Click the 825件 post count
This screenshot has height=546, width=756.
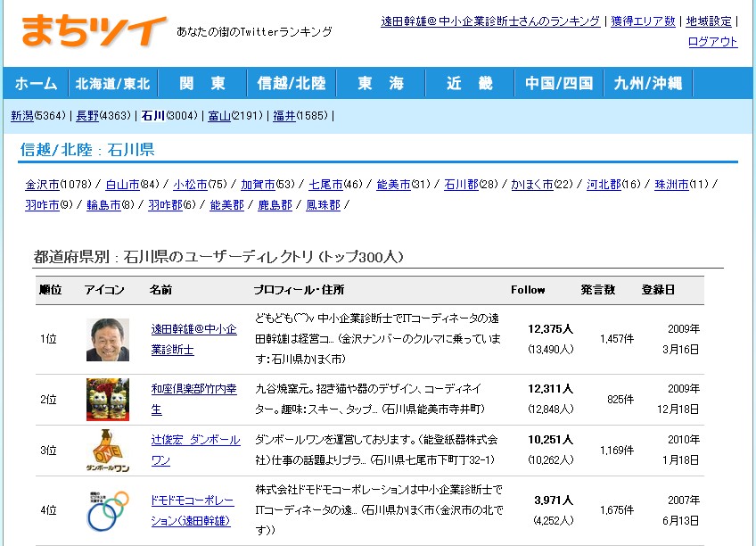(620, 400)
